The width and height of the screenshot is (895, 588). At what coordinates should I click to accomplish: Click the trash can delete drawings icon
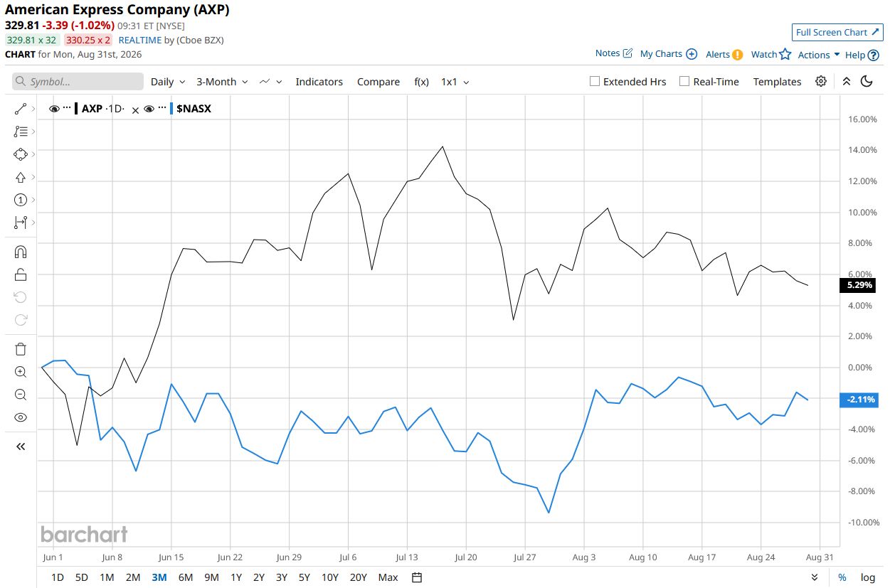click(21, 348)
